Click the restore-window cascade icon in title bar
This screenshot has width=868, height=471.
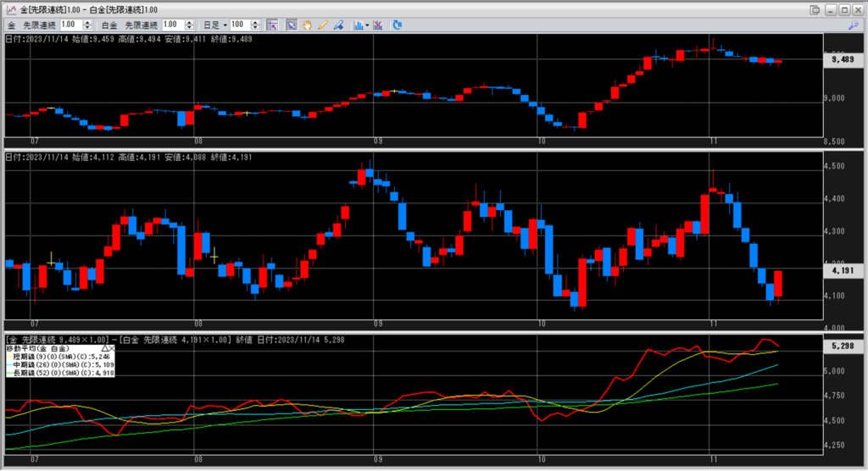tap(815, 9)
